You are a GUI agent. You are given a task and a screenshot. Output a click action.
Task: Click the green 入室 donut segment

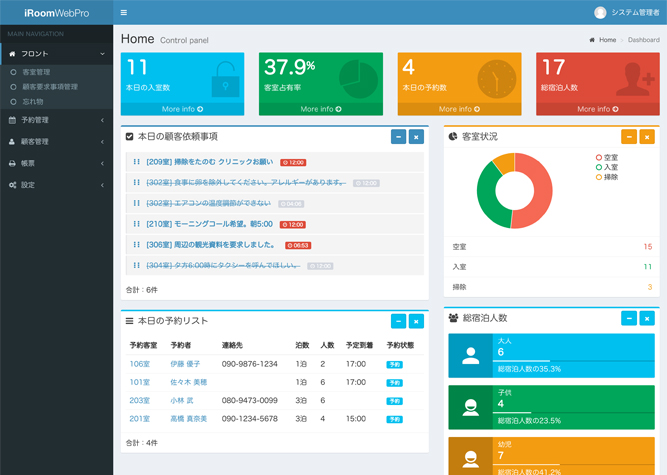(x=487, y=196)
